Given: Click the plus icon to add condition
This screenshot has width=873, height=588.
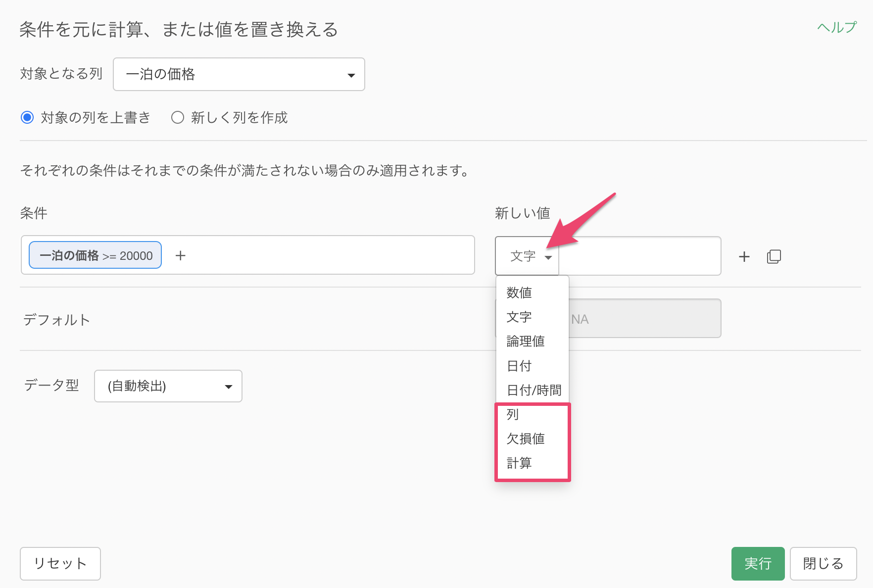Looking at the screenshot, I should [x=181, y=255].
